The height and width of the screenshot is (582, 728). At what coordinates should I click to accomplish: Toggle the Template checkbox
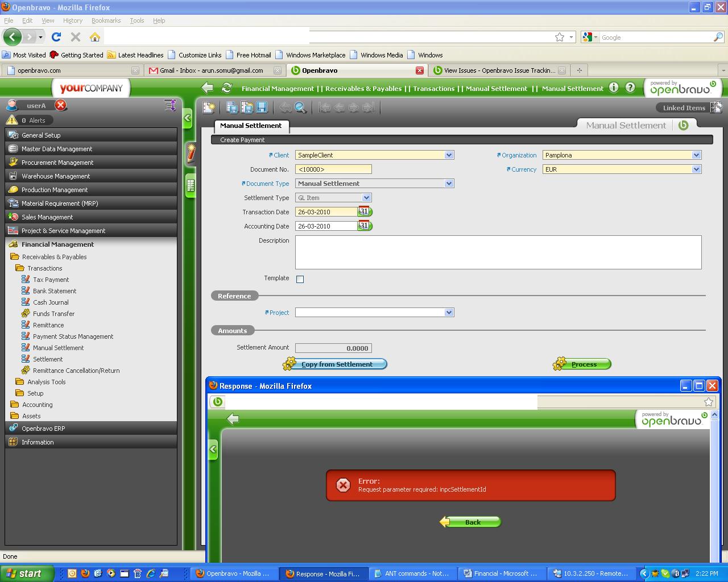pyautogui.click(x=300, y=279)
